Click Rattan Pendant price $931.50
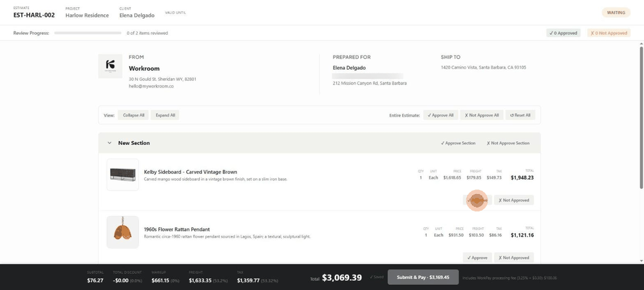This screenshot has width=644, height=290. click(x=456, y=235)
